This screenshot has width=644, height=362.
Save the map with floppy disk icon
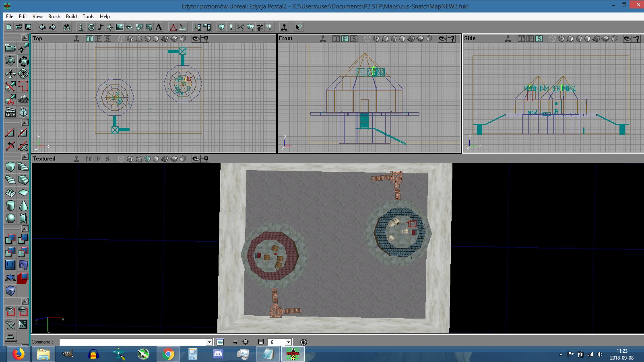(x=28, y=27)
